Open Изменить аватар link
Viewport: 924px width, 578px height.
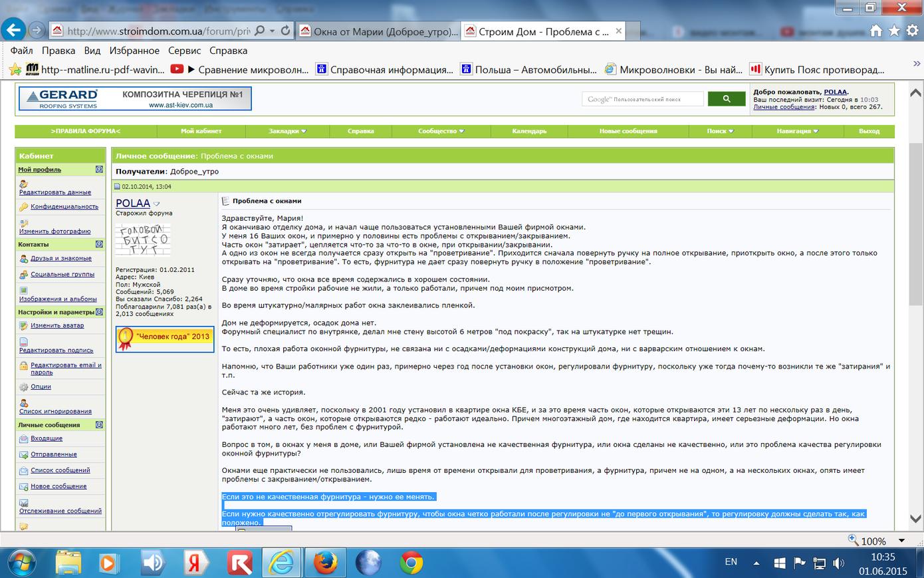(x=57, y=326)
